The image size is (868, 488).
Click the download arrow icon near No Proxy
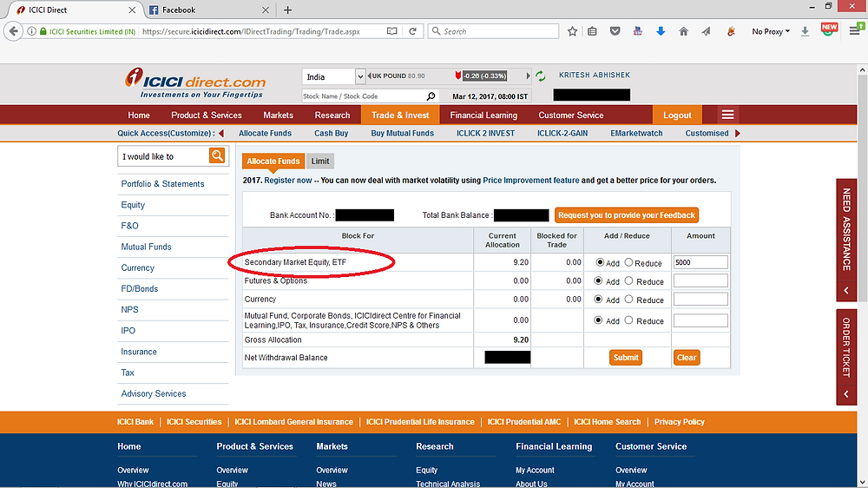click(x=805, y=31)
